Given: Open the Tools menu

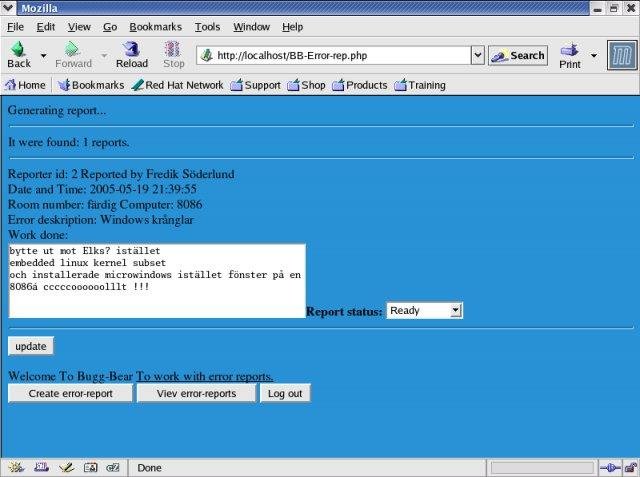Looking at the screenshot, I should 207,27.
